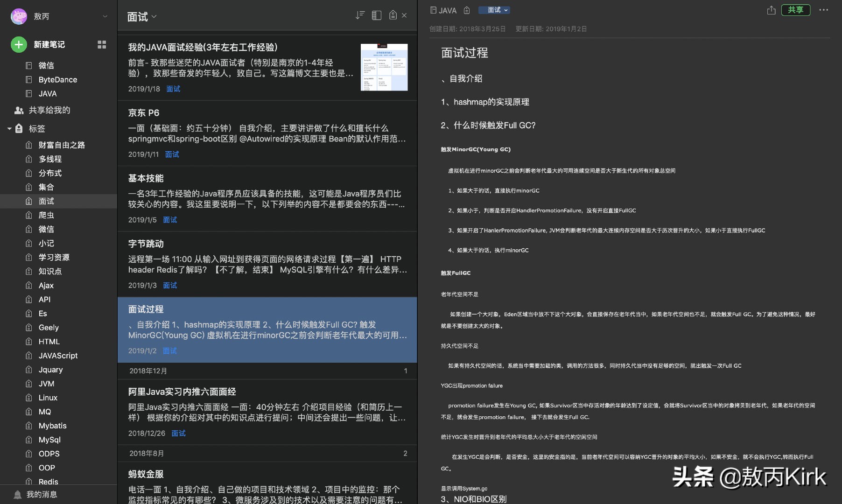Open the ellipsis more-options icon top right
Screen dimensions: 842x504
coord(824,10)
